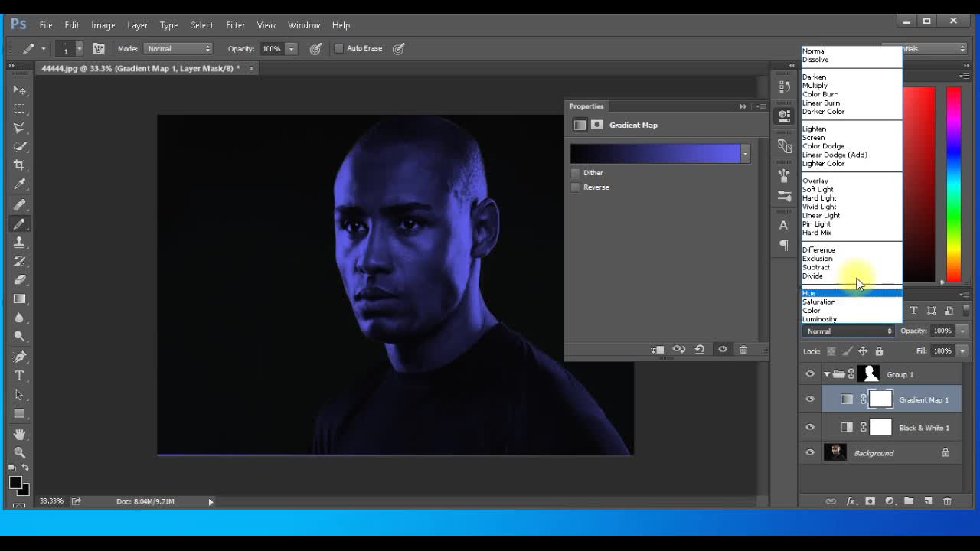980x551 pixels.
Task: Click the Gradient Map 1 layer mask thumbnail
Action: pyautogui.click(x=880, y=399)
